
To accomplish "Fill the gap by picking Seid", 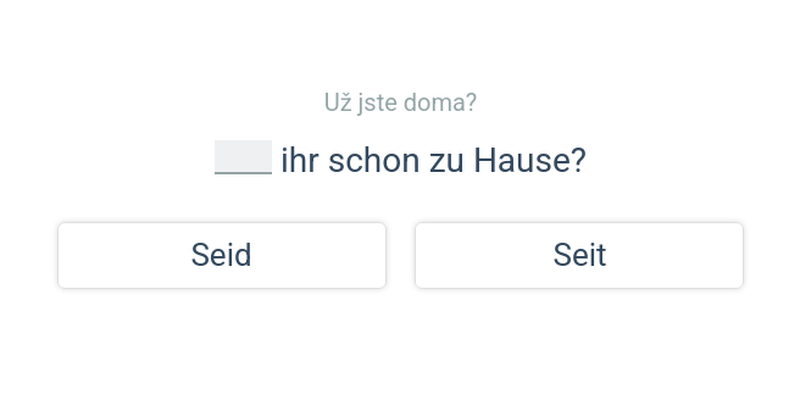I will [221, 255].
